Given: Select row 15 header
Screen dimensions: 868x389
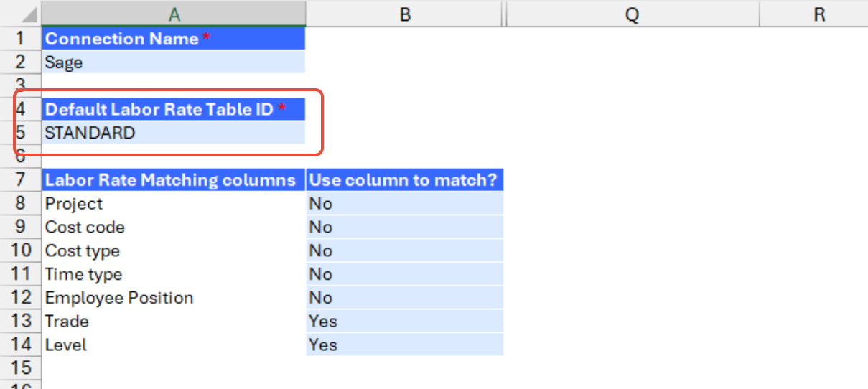Looking at the screenshot, I should click(x=20, y=368).
